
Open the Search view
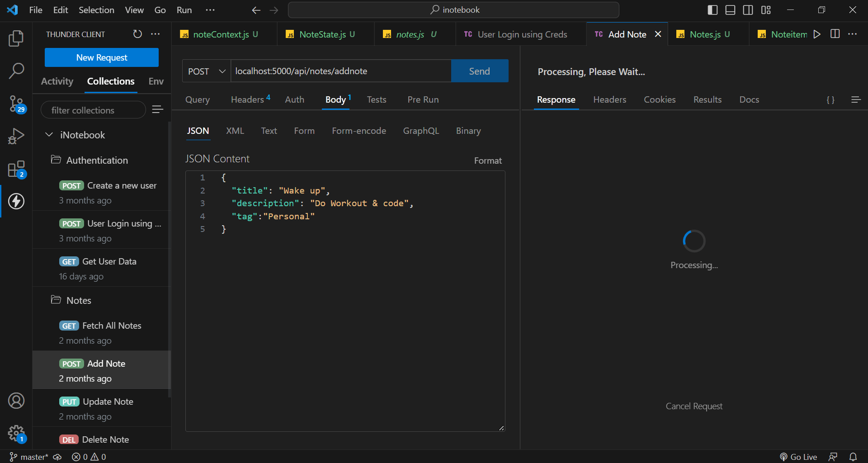tap(16, 71)
